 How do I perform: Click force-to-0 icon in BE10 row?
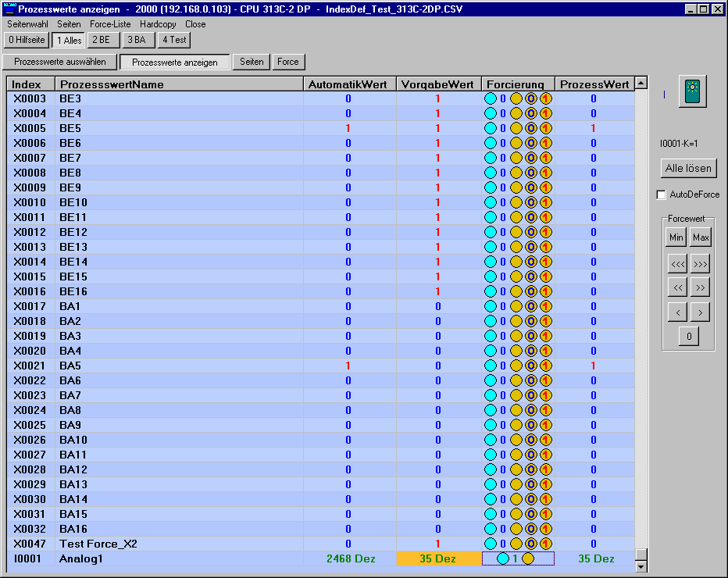[x=530, y=202]
